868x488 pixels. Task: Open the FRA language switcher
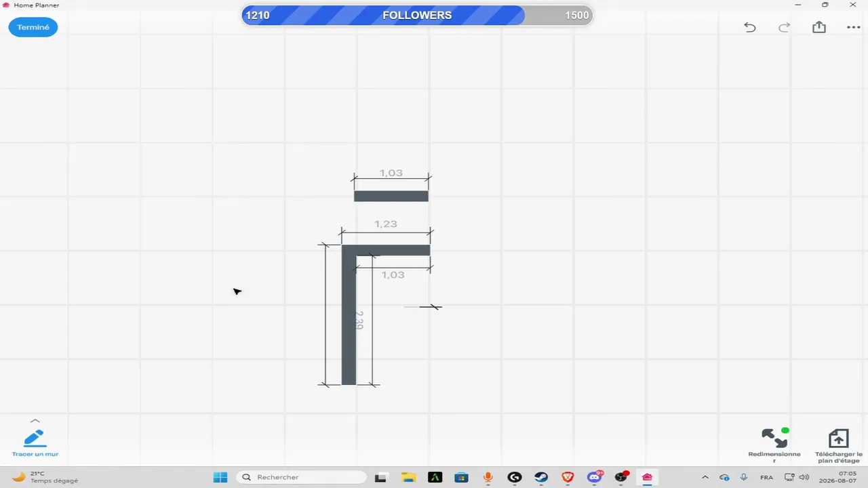766,477
